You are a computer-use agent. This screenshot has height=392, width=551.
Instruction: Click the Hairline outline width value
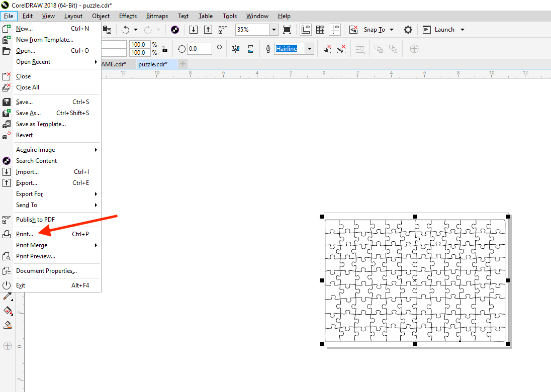tap(287, 49)
